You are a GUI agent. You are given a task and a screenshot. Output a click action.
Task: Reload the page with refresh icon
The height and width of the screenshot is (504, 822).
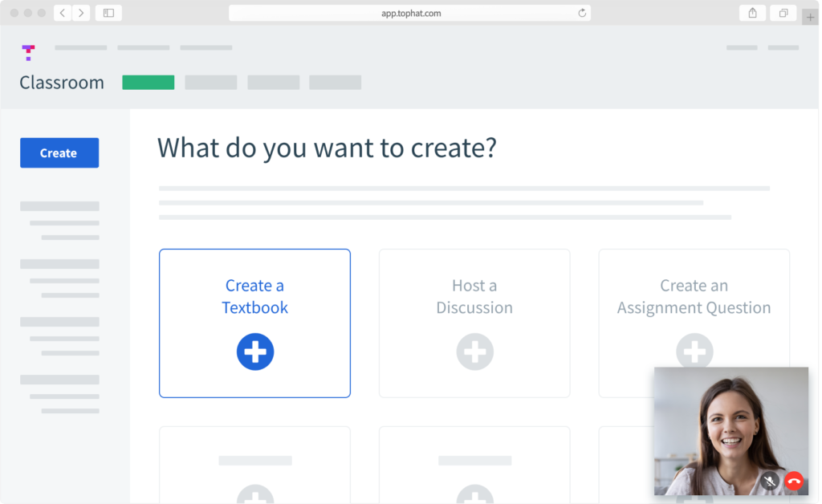582,13
